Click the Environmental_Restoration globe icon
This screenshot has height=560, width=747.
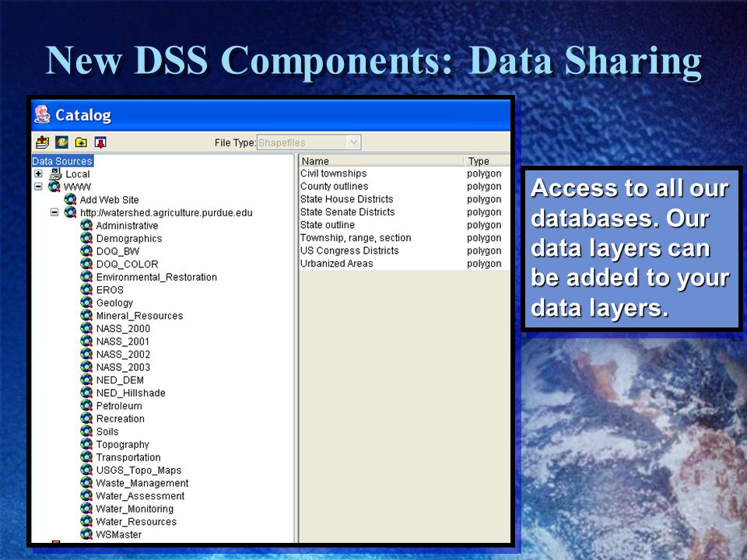point(86,276)
